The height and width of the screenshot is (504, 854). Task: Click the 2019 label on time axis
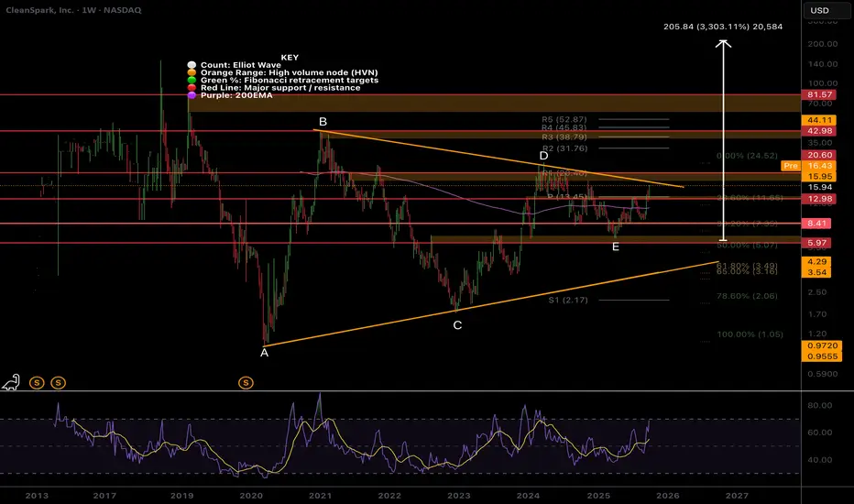coord(182,496)
